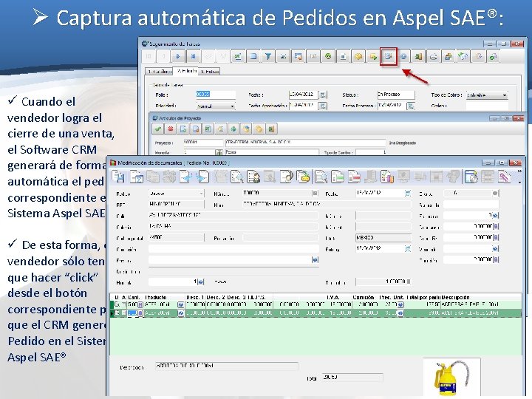Click the client person icon in Modificación toolbar
Image resolution: width=532 pixels, height=399 pixels.
tap(253, 177)
